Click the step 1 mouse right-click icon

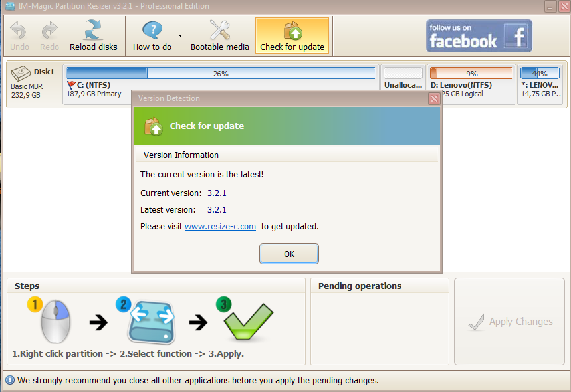(x=55, y=322)
